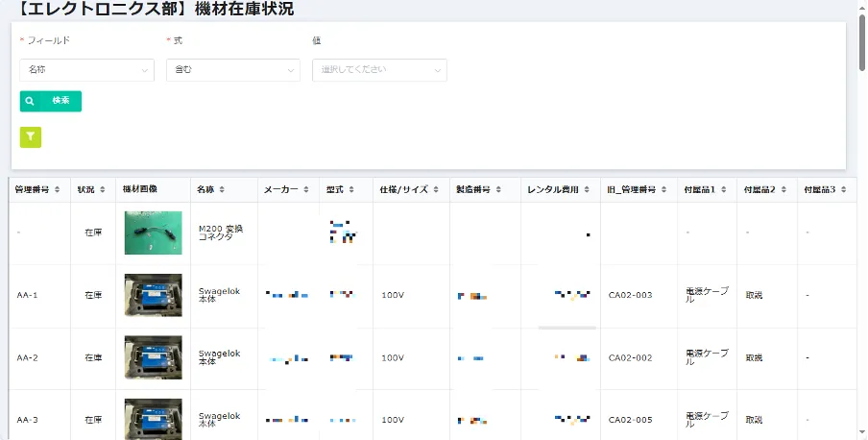Open the 式 dropdown showing 含む

[x=232, y=70]
